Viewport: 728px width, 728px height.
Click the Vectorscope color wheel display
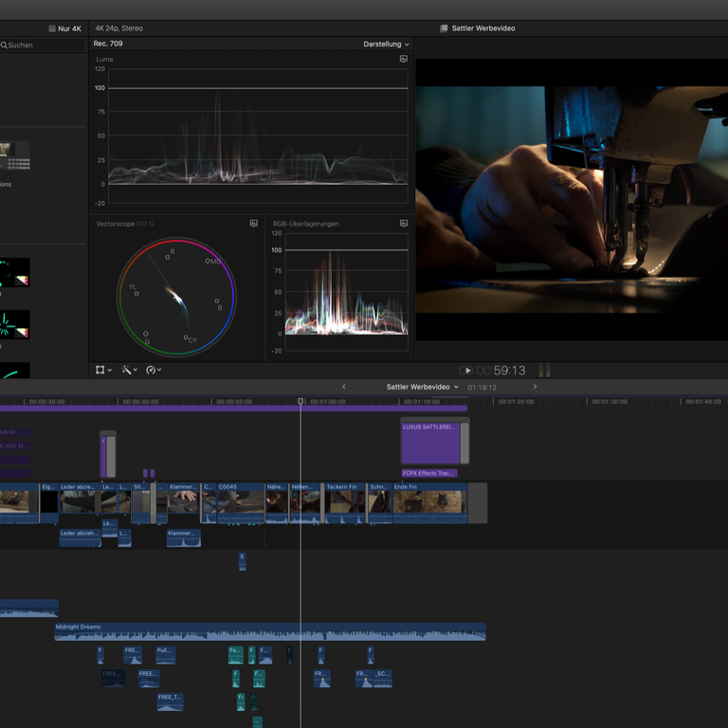176,297
